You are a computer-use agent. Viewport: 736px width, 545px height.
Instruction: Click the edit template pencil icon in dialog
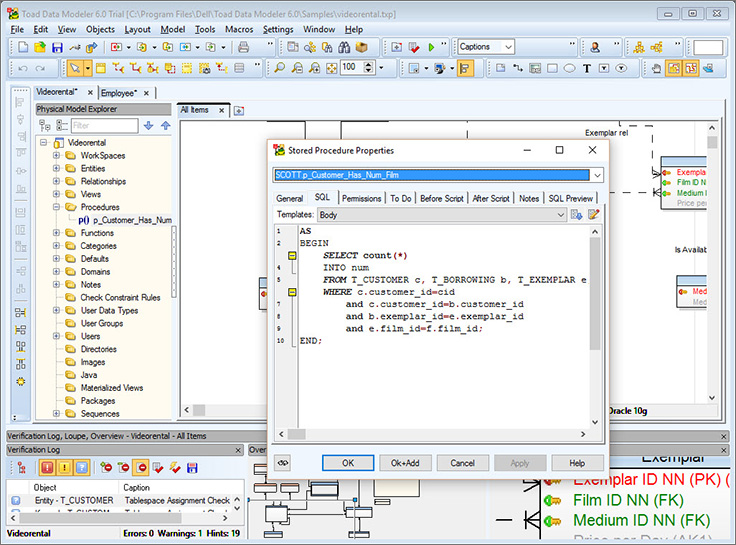pos(594,215)
